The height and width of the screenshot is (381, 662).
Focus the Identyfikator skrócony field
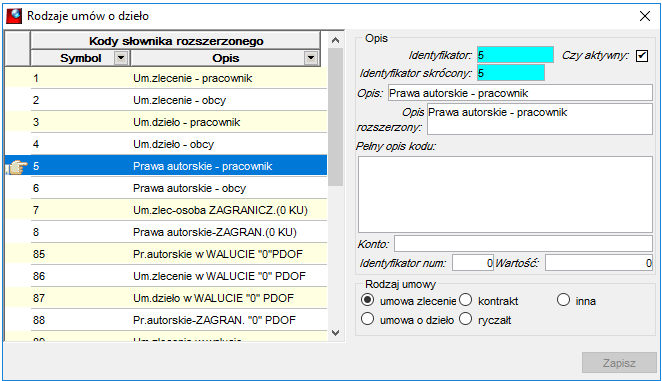click(x=511, y=73)
